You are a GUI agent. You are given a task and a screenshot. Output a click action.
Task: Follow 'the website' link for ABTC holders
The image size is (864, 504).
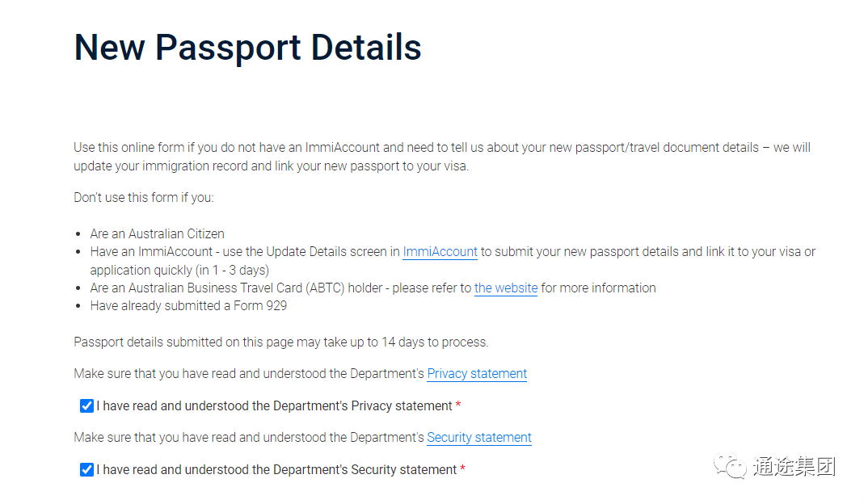tap(506, 288)
